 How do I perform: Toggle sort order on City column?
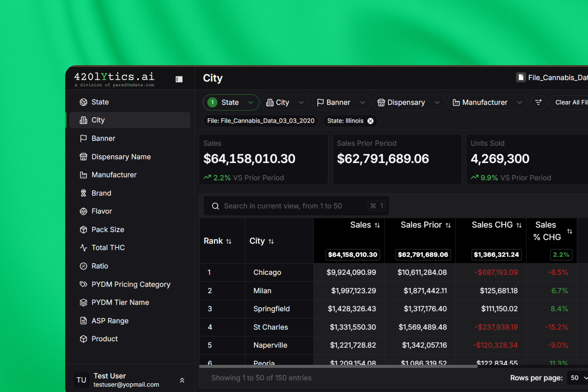pyautogui.click(x=271, y=241)
